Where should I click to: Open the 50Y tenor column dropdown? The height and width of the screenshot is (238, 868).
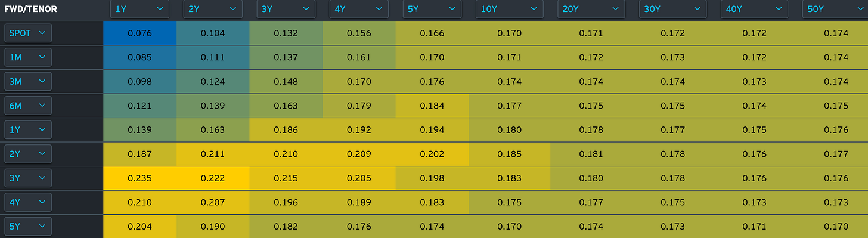tap(836, 9)
